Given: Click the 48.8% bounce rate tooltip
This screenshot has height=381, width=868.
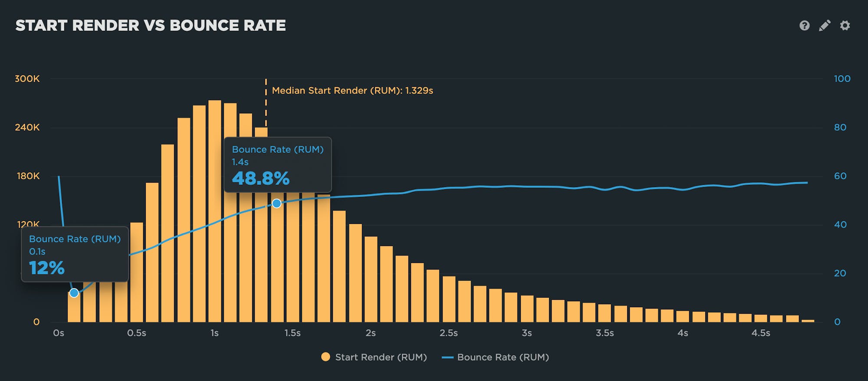Looking at the screenshot, I should click(x=277, y=165).
